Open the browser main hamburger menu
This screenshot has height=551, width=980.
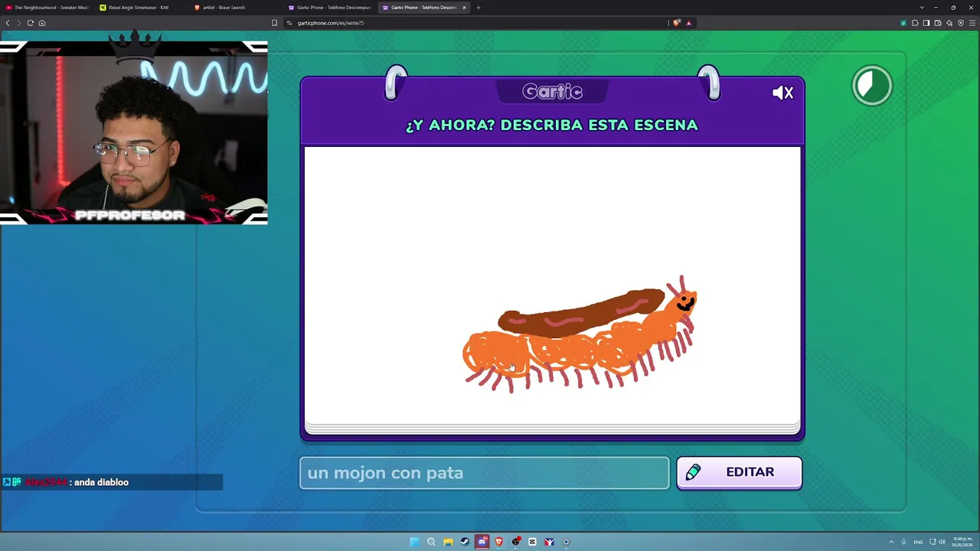point(972,23)
